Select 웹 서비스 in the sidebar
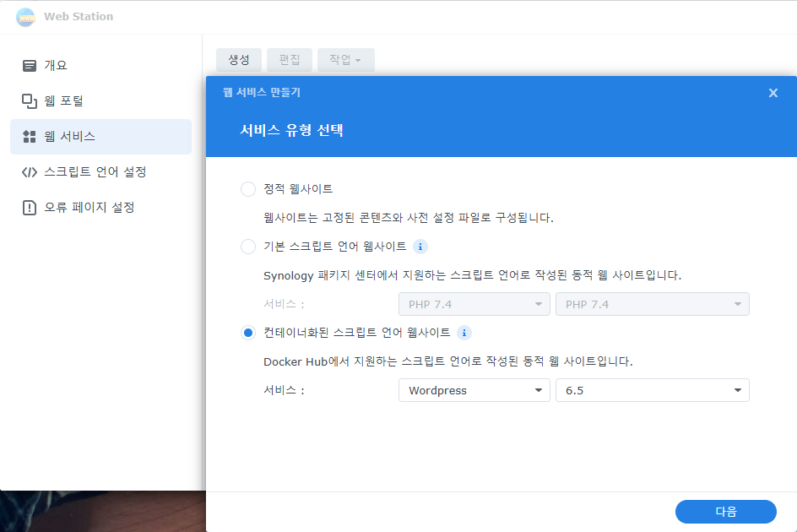Screen dimensions: 797x532 click(100, 136)
